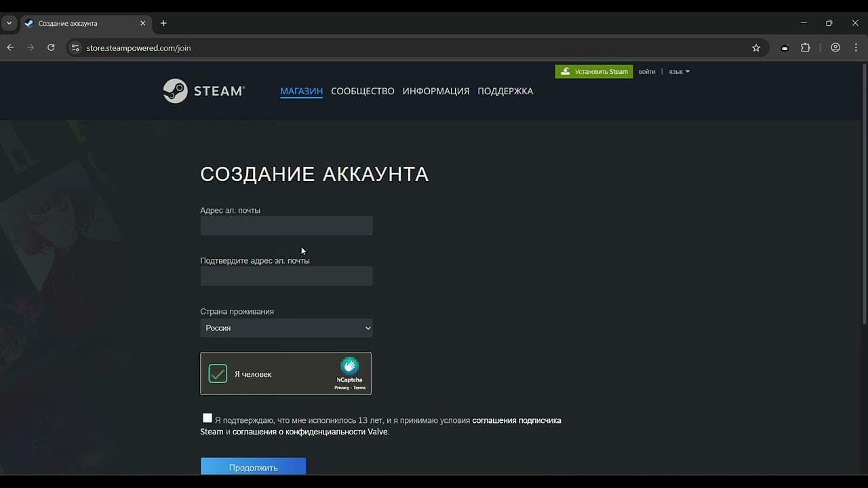Reload the page with the refresh icon
The height and width of the screenshot is (488, 868).
(x=51, y=47)
